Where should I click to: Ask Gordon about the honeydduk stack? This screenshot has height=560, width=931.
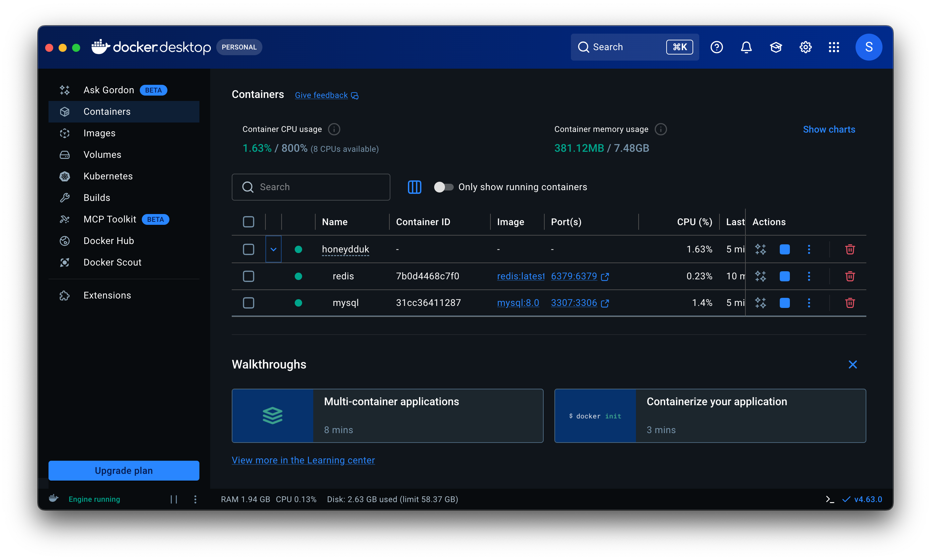pos(760,249)
